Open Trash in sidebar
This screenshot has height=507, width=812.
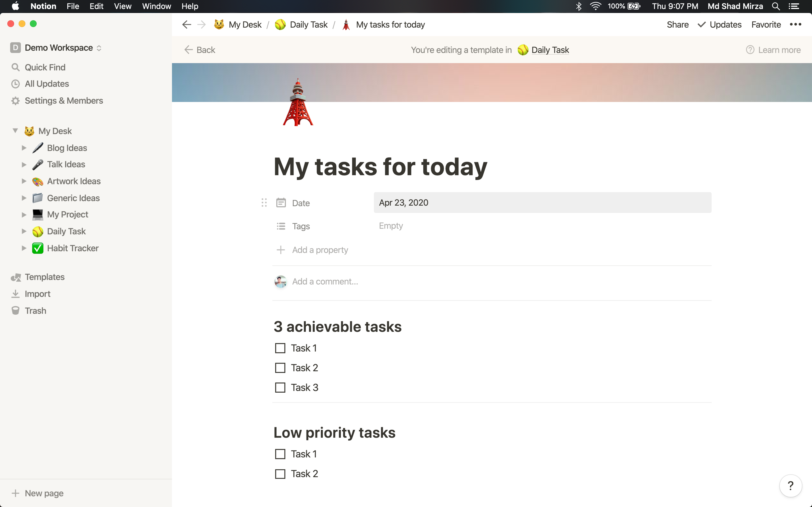coord(35,310)
